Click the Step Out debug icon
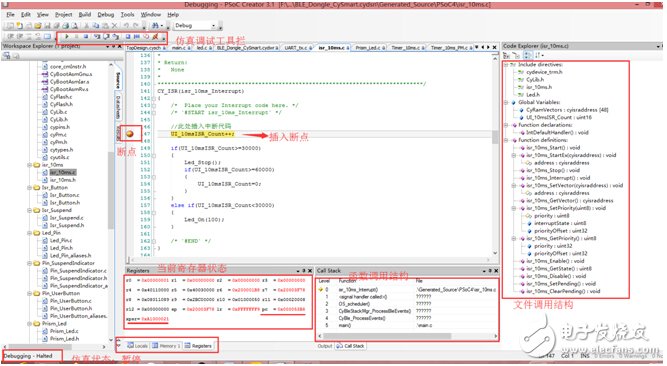Viewport: 667px width, 366px height. [x=115, y=37]
